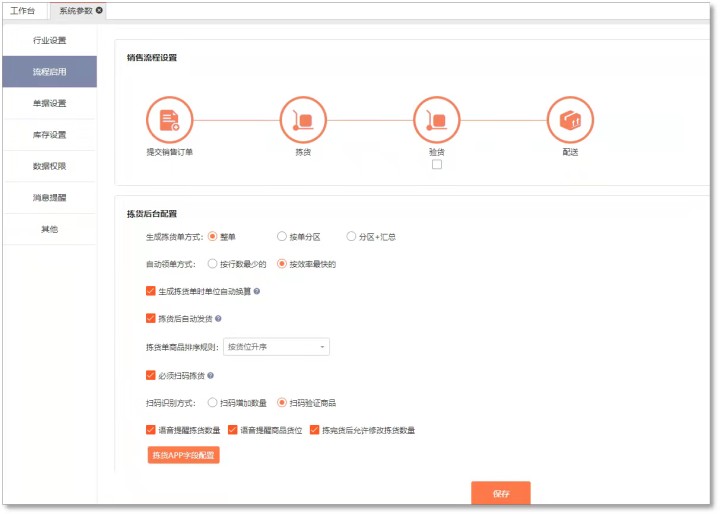Enable the checkbox under 验货 step

point(437,165)
